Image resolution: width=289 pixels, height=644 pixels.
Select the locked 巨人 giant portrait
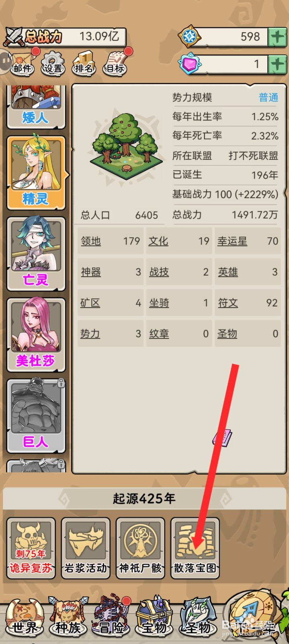[36, 416]
